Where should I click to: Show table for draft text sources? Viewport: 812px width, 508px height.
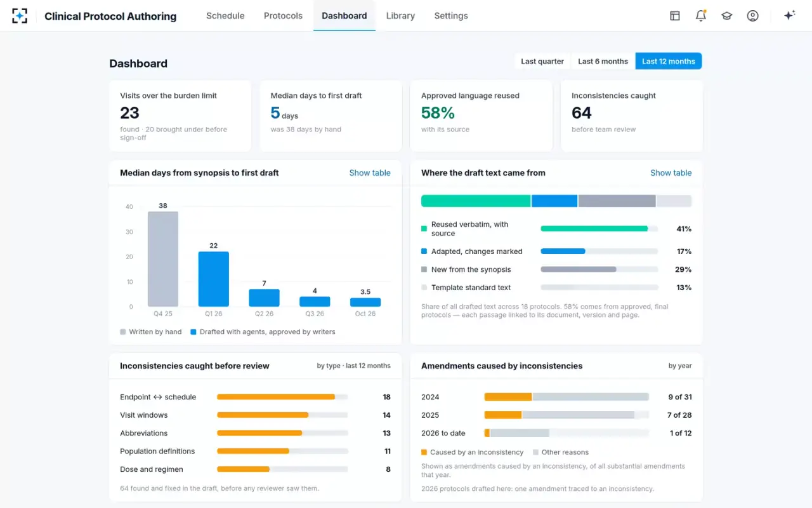pyautogui.click(x=671, y=173)
